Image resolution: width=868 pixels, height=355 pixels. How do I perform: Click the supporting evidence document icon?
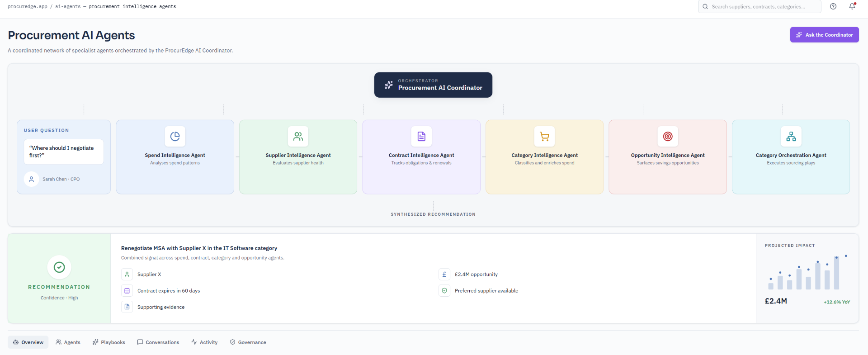127,307
